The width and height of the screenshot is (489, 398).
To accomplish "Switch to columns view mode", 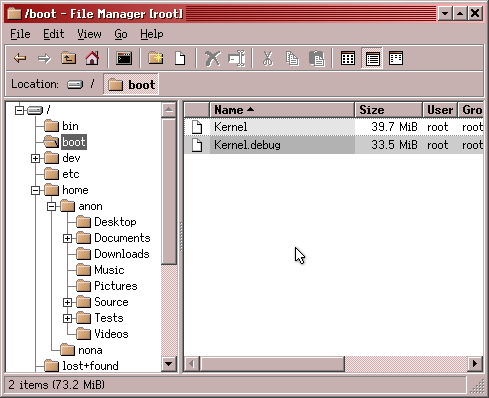I will coord(396,59).
